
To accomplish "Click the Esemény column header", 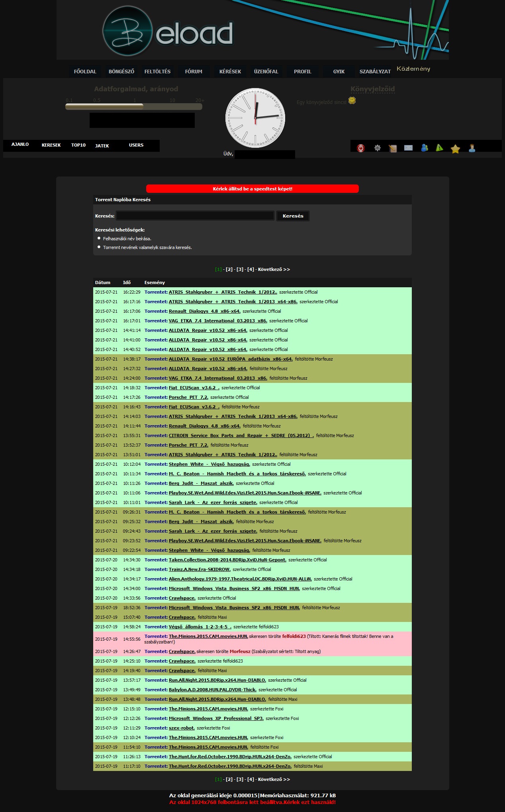I will [x=155, y=282].
